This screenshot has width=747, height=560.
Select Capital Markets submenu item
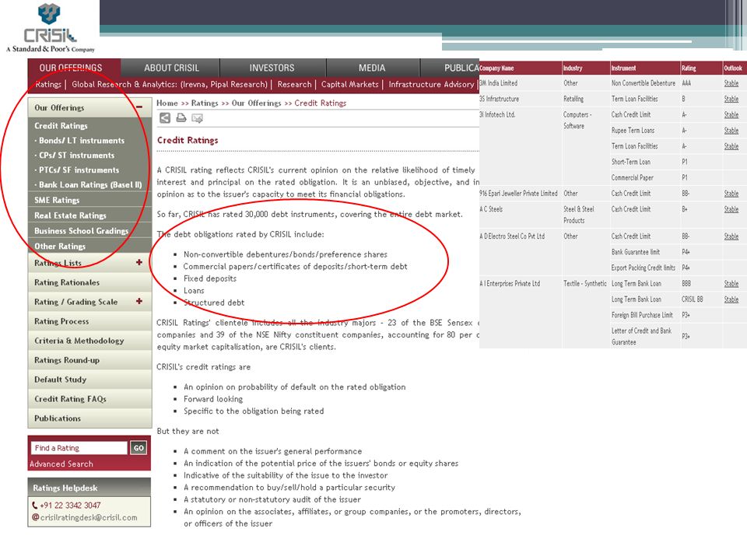coord(349,84)
